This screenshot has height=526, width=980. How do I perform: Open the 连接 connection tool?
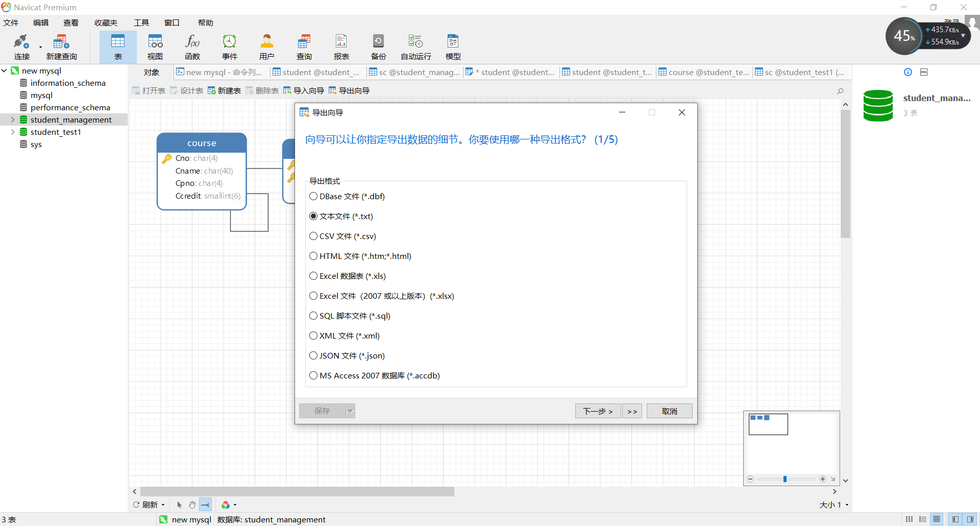[x=21, y=46]
